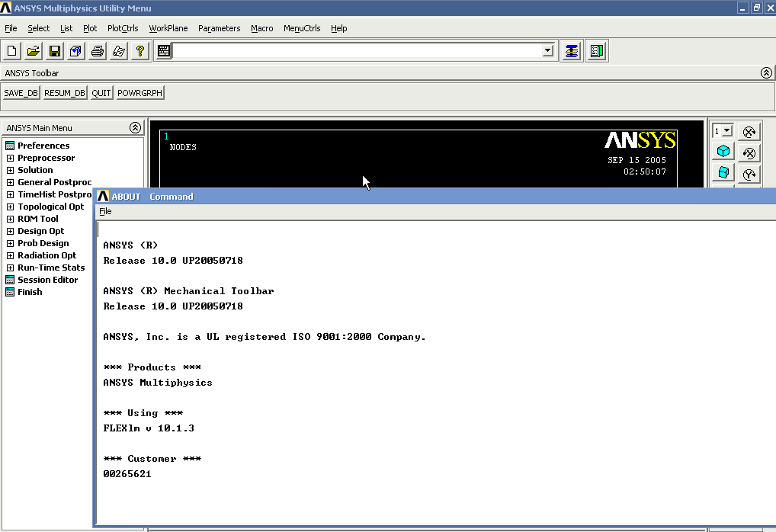
Task: Collapse the ANSYS Main Menu panel
Action: tap(135, 128)
